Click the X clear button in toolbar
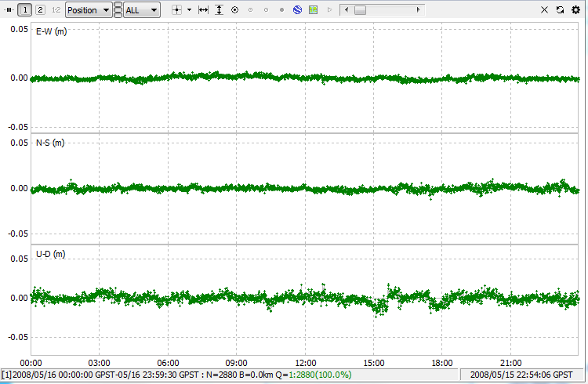Image resolution: width=588 pixels, height=384 pixels. tap(545, 10)
